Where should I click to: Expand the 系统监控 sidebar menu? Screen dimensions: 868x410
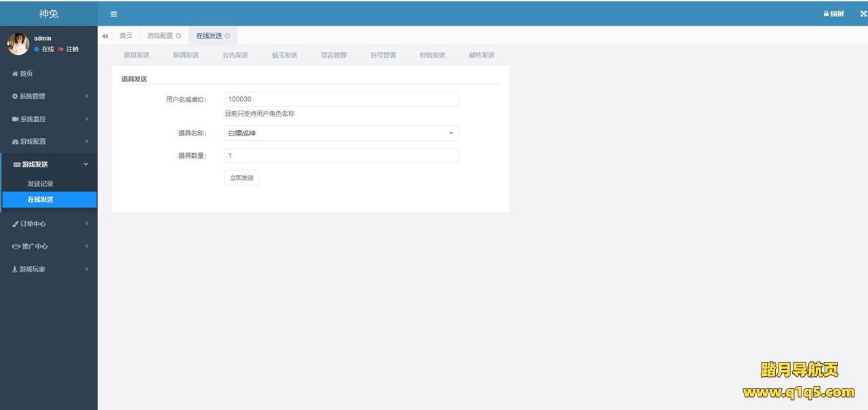pyautogui.click(x=48, y=119)
